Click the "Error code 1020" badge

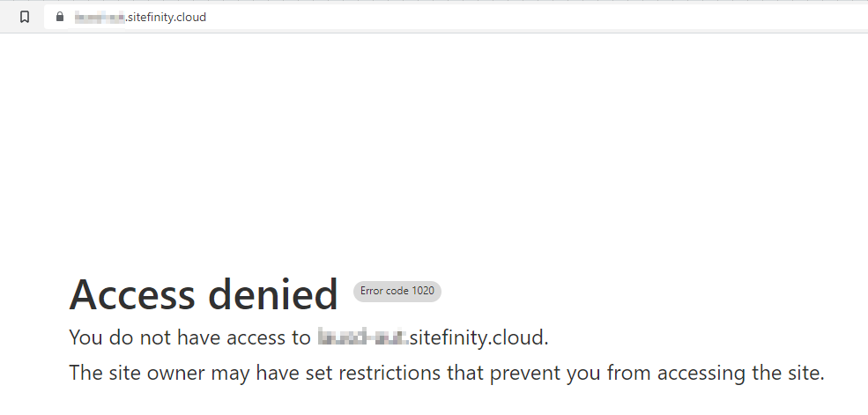[397, 291]
